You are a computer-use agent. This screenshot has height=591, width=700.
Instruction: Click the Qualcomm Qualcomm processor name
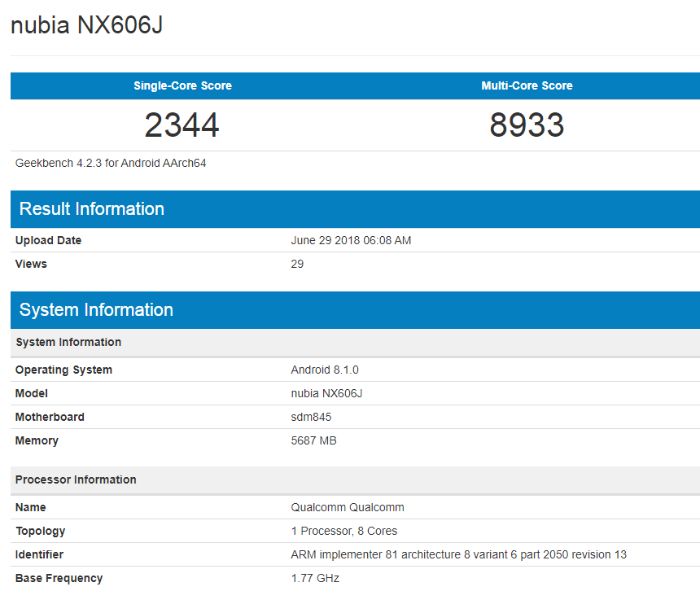348,507
